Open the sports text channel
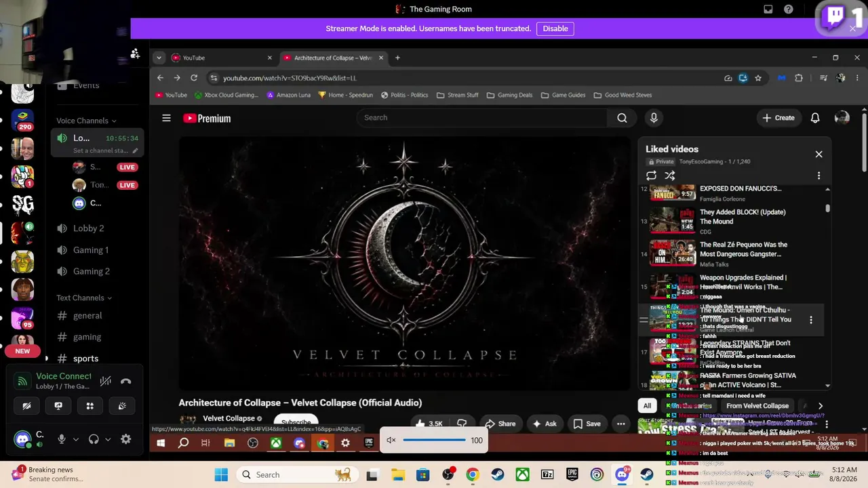 [85, 359]
